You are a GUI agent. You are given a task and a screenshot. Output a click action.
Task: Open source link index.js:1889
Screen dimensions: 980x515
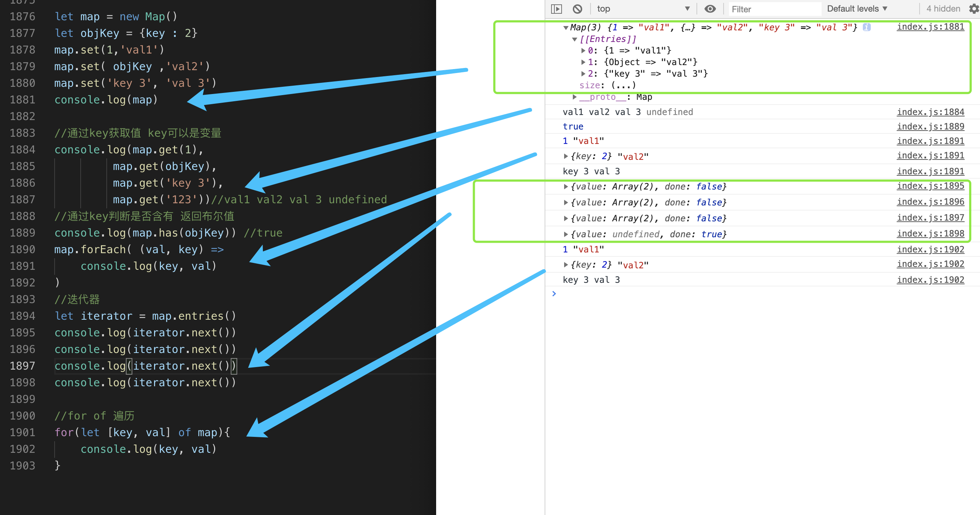pos(930,126)
